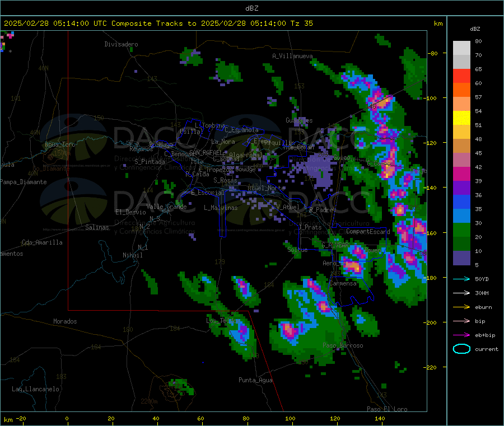Screen dimensions: 504x426
Task: Click the cyan 50YD arrow in legend
Action: [461, 279]
